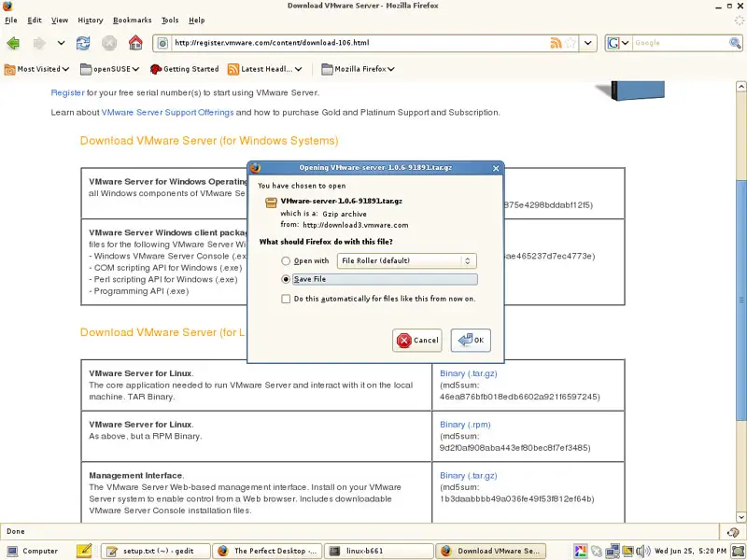
Task: Go back using the green arrow
Action: 13,43
